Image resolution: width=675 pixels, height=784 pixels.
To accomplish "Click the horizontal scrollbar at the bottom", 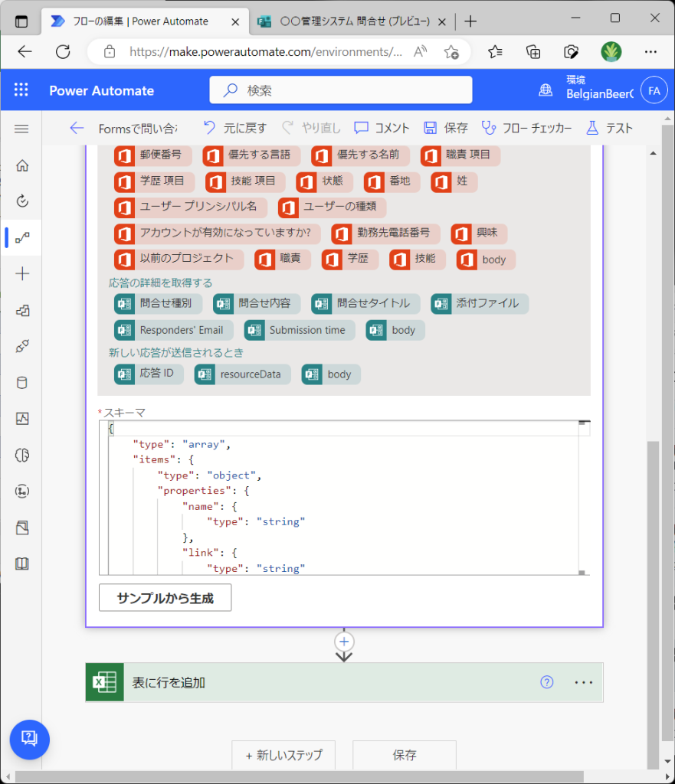I will [x=300, y=776].
